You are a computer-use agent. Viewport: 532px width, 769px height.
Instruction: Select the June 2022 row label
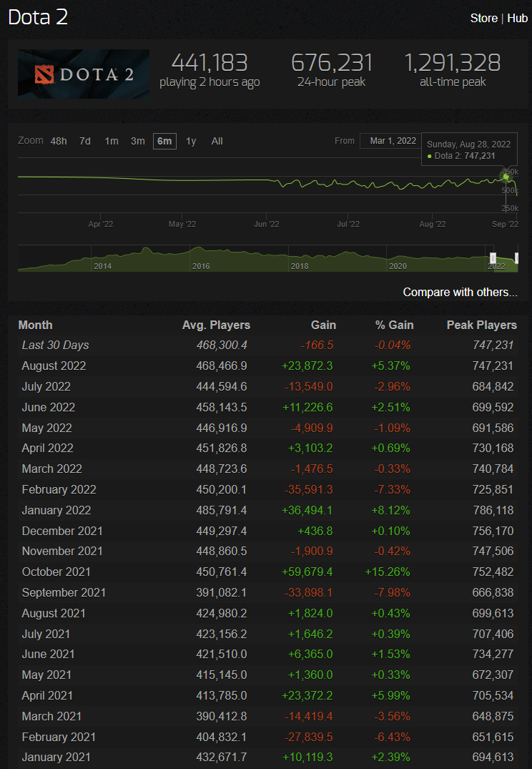pos(49,407)
